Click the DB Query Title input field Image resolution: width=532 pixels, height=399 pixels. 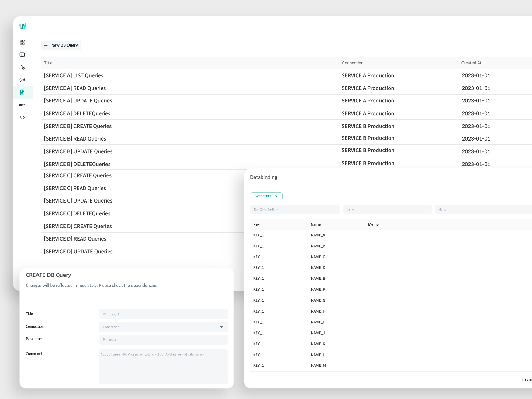point(163,314)
